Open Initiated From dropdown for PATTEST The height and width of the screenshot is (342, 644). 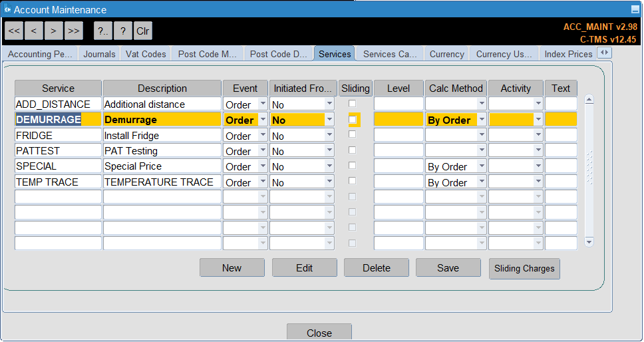pyautogui.click(x=329, y=150)
